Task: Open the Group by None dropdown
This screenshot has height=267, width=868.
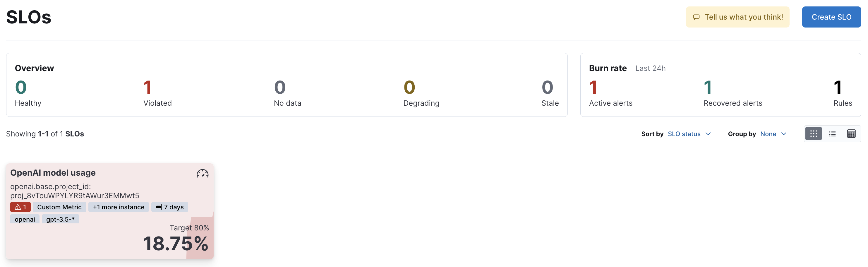Action: click(768, 134)
